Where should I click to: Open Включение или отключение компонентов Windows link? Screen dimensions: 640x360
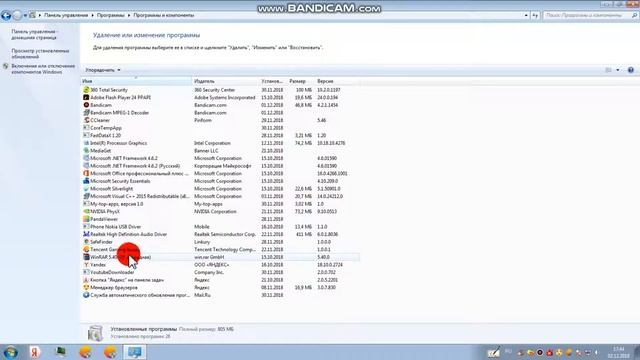pos(43,69)
